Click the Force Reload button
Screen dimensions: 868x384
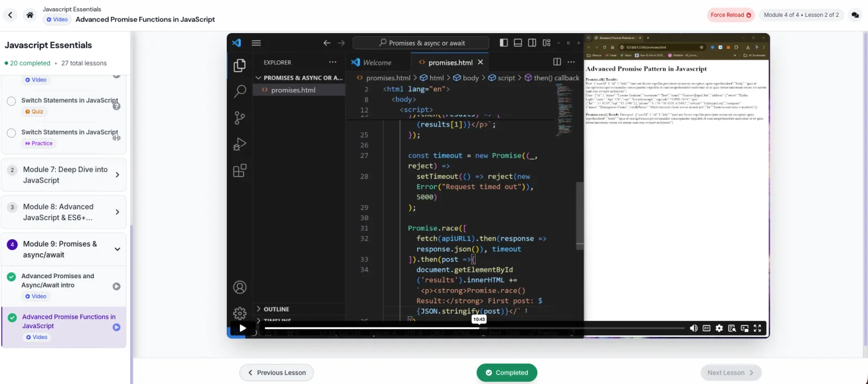coord(731,15)
